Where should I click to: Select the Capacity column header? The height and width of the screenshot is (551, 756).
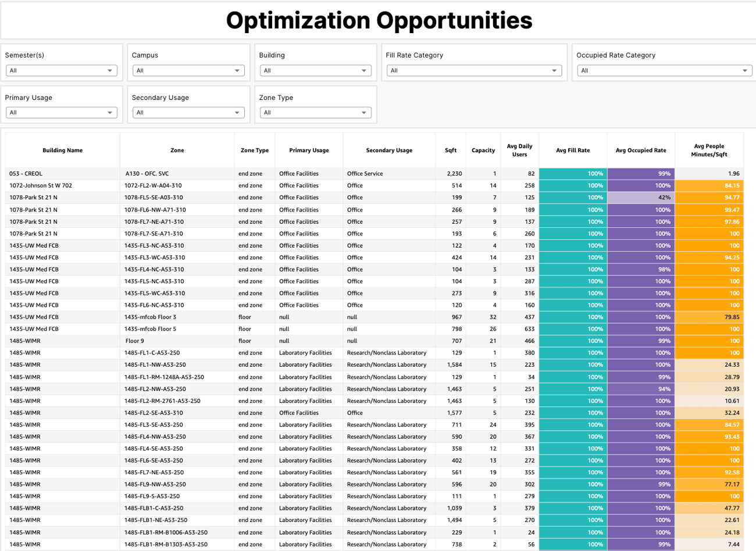pos(483,150)
